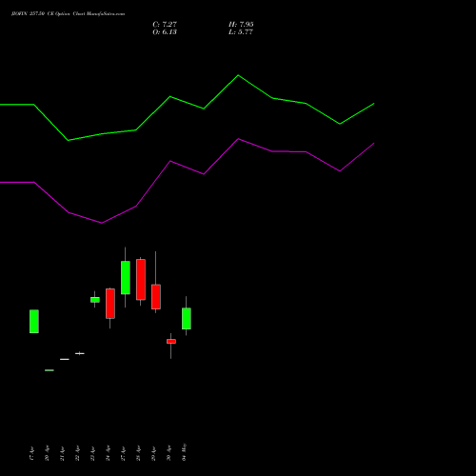Image resolution: width=476 pixels, height=476 pixels.
Task: Click the small red candlestick above 30 Apr
Action: (171, 342)
